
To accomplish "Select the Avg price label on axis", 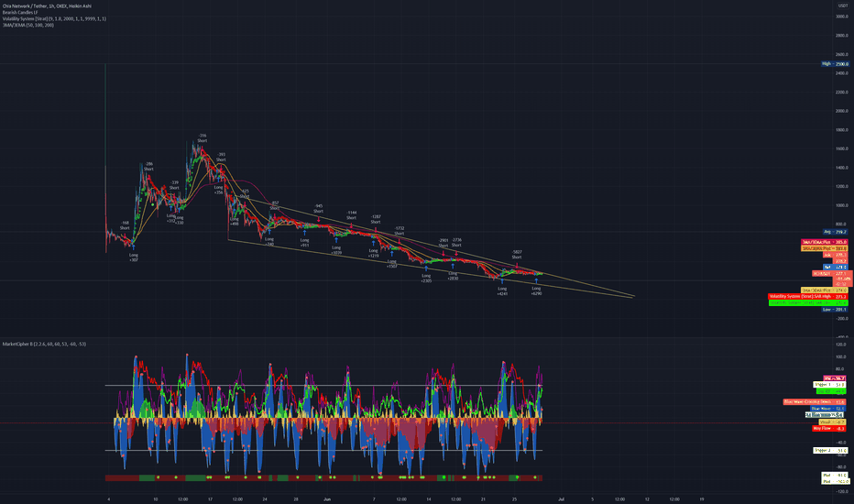I will 835,232.
